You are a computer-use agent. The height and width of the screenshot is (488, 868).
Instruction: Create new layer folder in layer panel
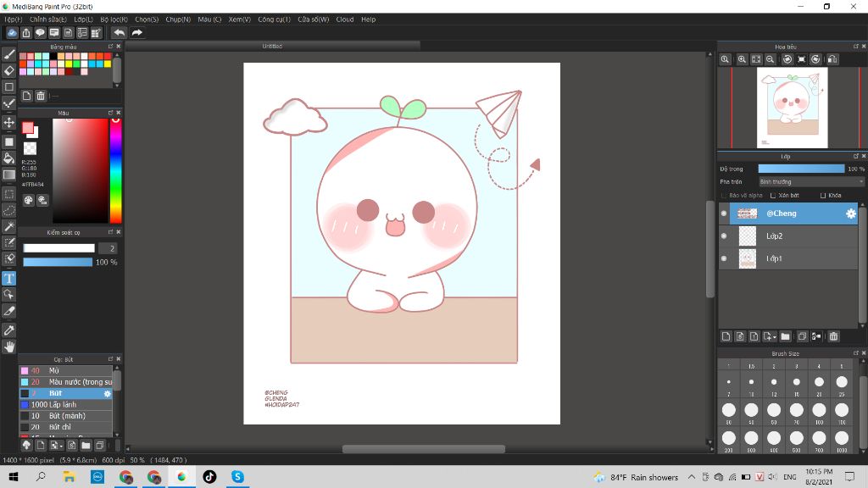785,336
